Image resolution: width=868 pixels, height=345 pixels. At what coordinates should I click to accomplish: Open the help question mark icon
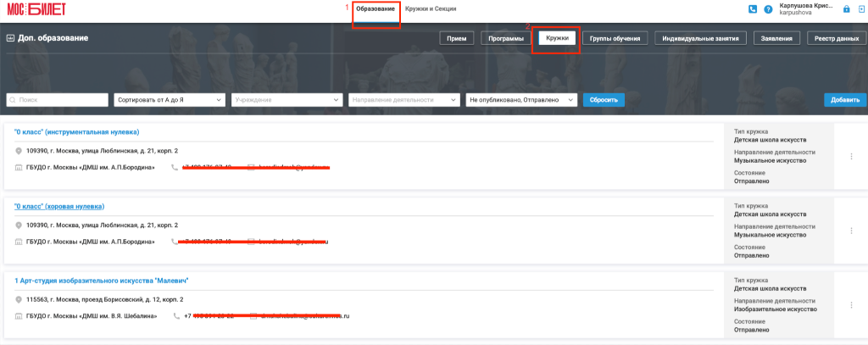768,9
